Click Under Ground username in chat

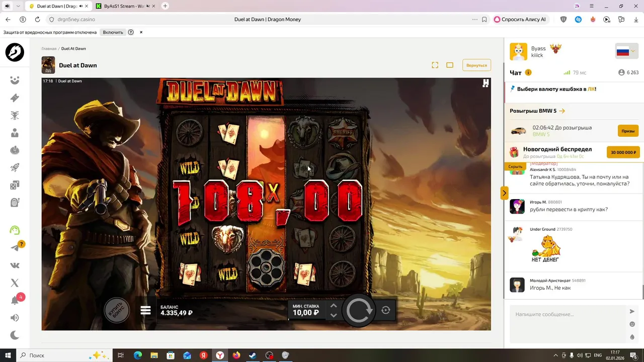tap(542, 229)
